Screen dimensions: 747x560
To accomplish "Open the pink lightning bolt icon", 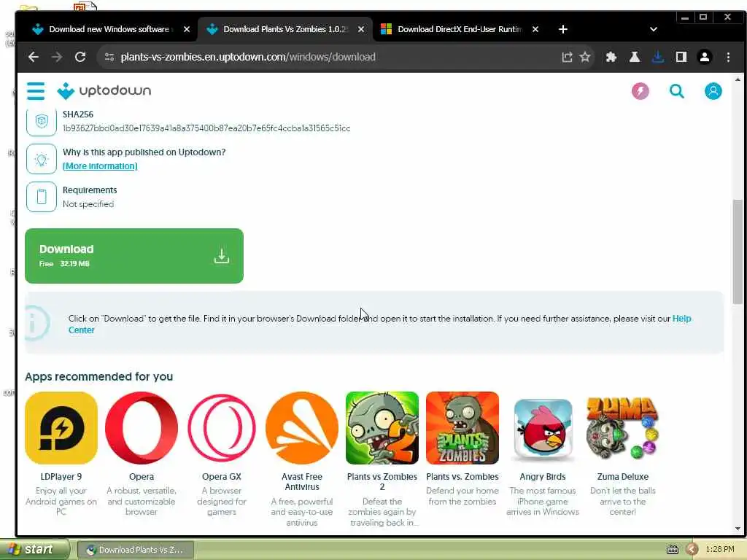I will tap(640, 91).
